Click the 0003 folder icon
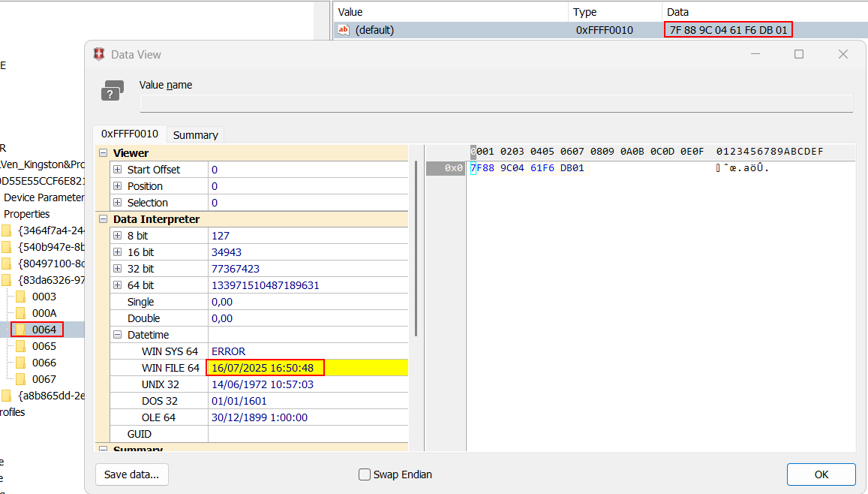Screen dimensions: 868x494 pyautogui.click(x=20, y=297)
